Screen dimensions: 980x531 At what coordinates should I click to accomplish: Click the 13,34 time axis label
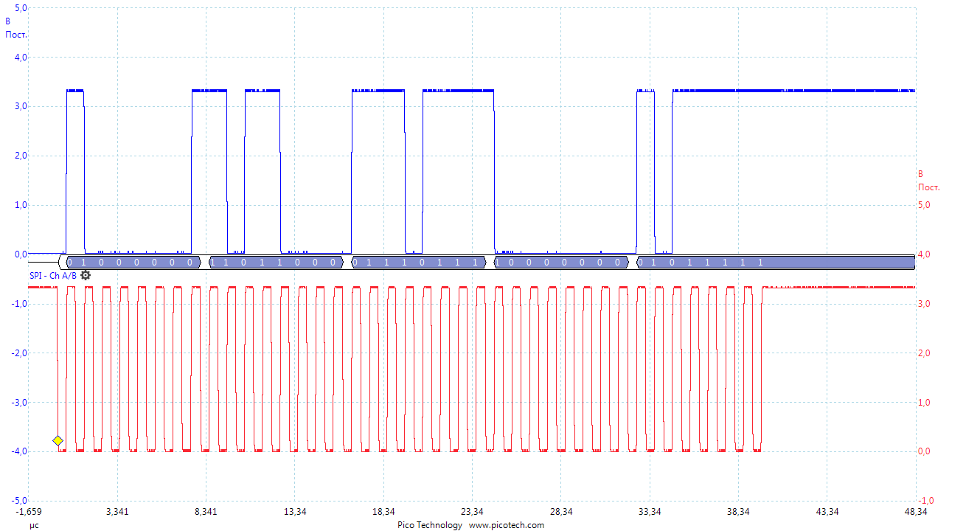pyautogui.click(x=295, y=512)
